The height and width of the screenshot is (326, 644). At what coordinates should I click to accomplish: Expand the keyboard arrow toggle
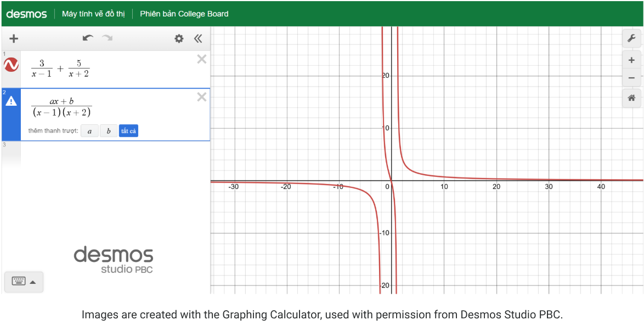pyautogui.click(x=33, y=282)
